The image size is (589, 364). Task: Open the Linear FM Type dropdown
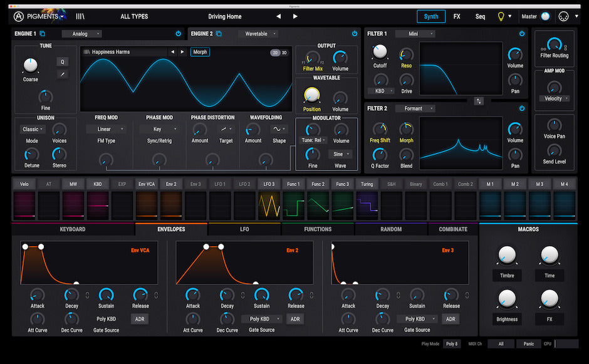[x=105, y=128]
